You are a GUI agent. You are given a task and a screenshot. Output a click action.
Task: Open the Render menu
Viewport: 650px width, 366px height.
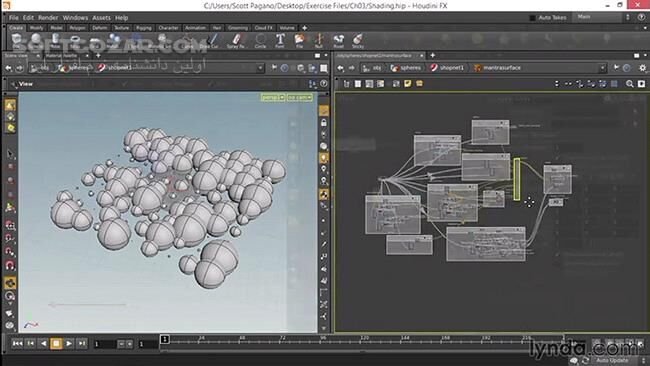[x=48, y=18]
